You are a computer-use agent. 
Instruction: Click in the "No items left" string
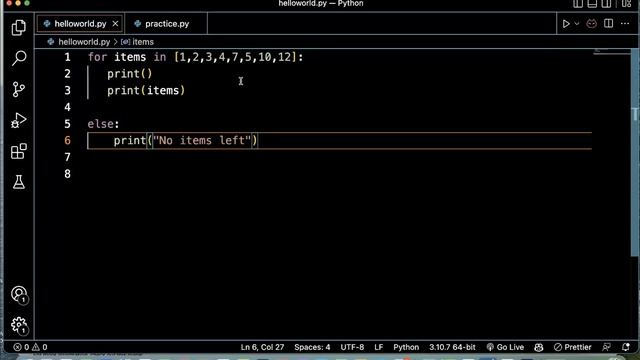202,141
